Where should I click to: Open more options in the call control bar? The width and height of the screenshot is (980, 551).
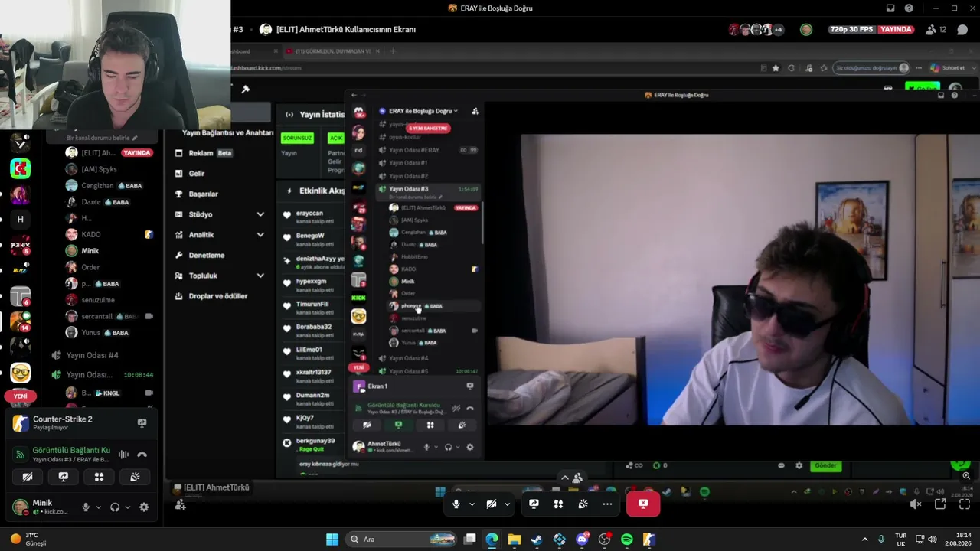607,504
